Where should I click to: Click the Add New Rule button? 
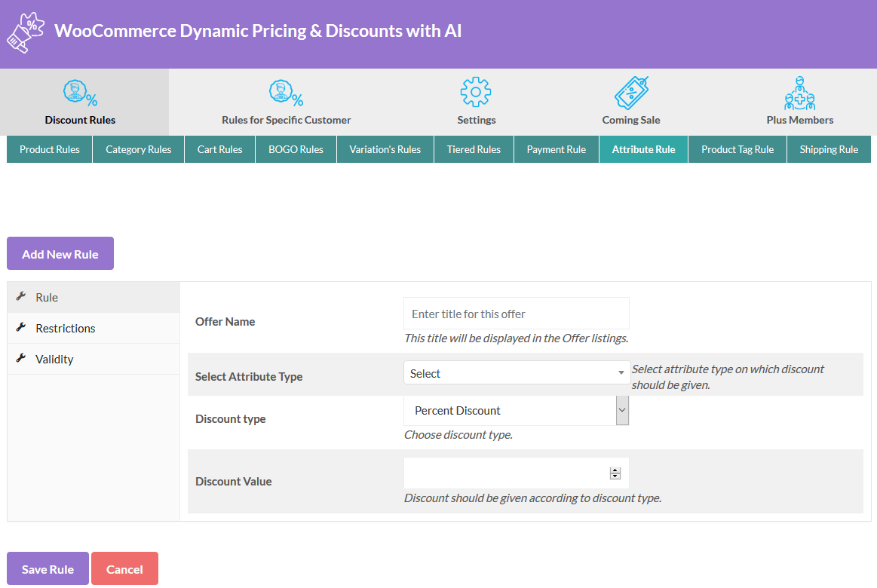click(x=60, y=253)
